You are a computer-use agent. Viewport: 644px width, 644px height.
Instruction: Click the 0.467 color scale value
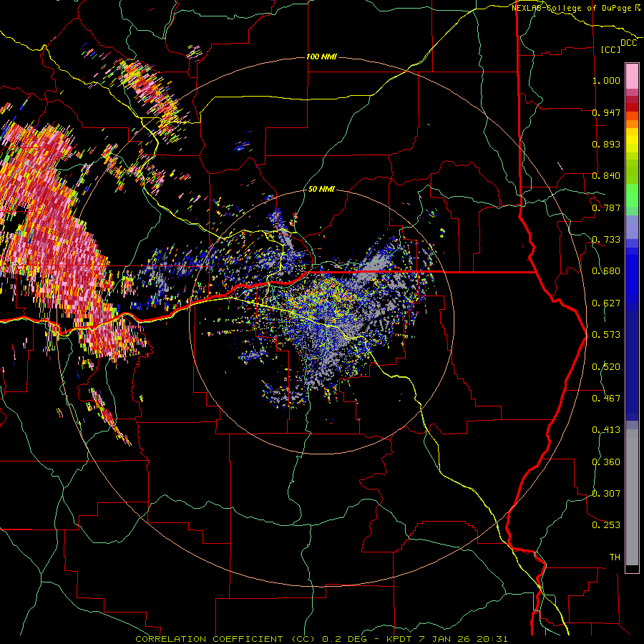click(x=606, y=399)
